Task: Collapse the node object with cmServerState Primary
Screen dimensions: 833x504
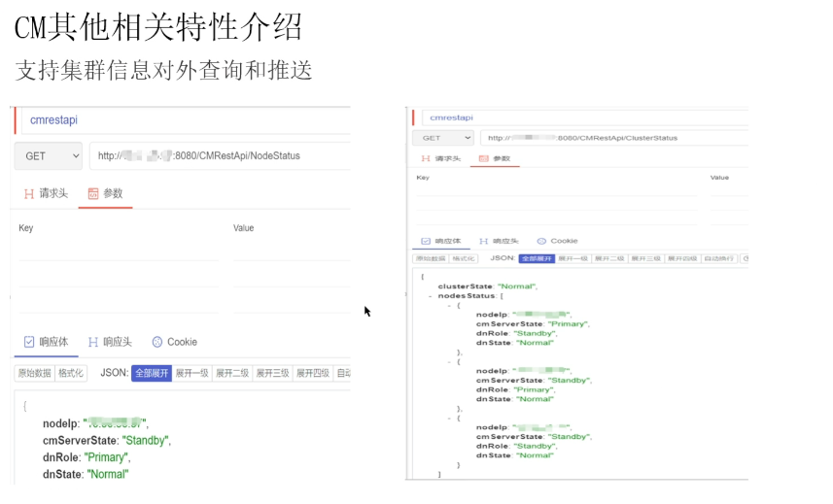Action: coord(449,306)
